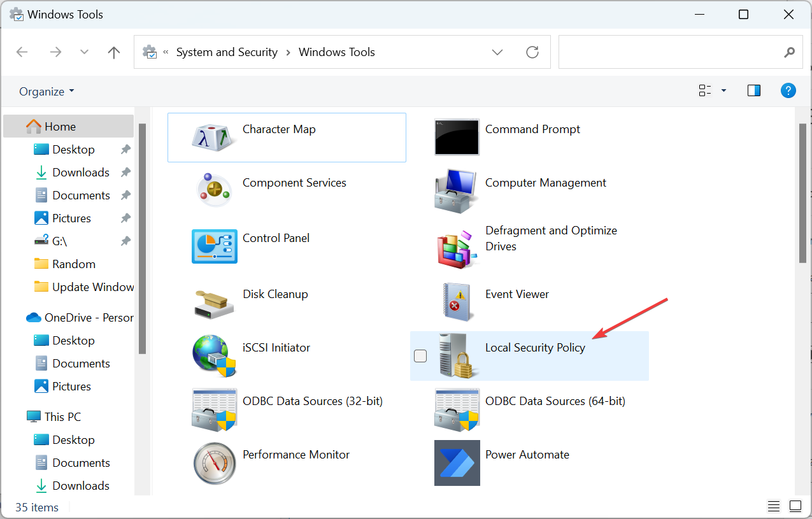Open the Random folder in sidebar
The image size is (812, 519).
pos(73,264)
